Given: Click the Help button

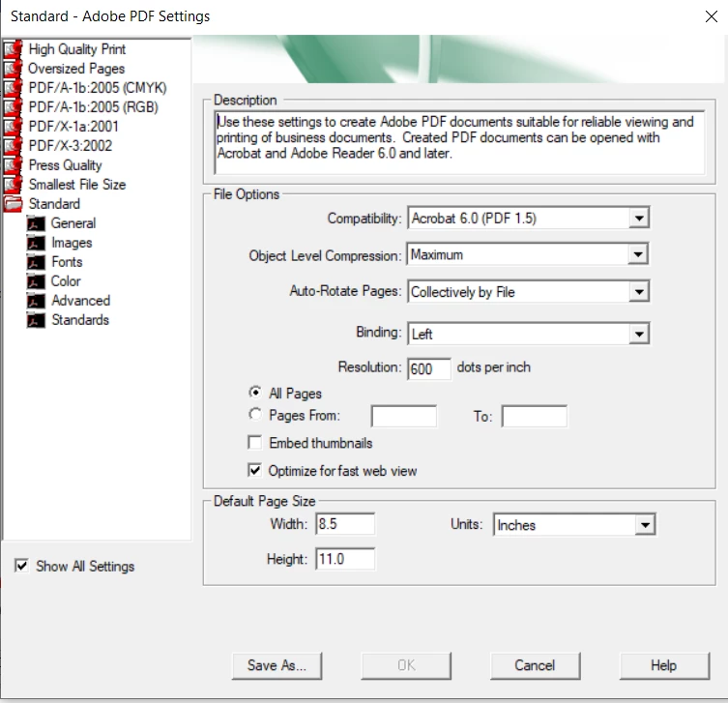Looking at the screenshot, I should (x=664, y=666).
